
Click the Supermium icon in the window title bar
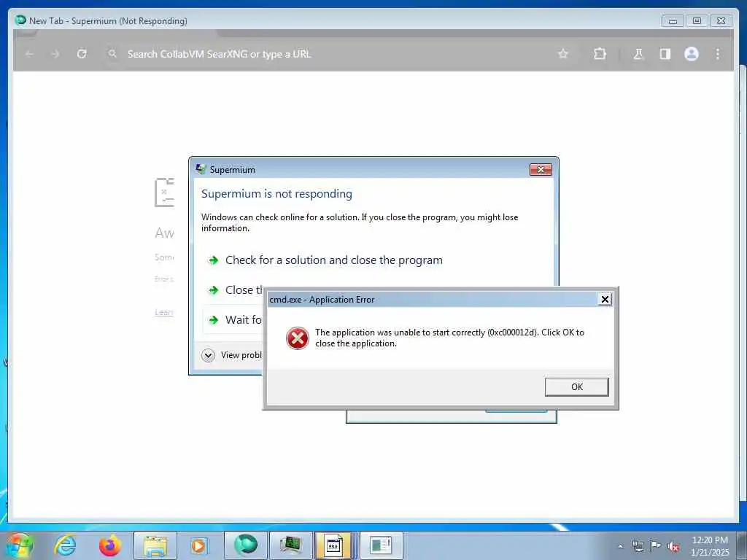pos(20,20)
